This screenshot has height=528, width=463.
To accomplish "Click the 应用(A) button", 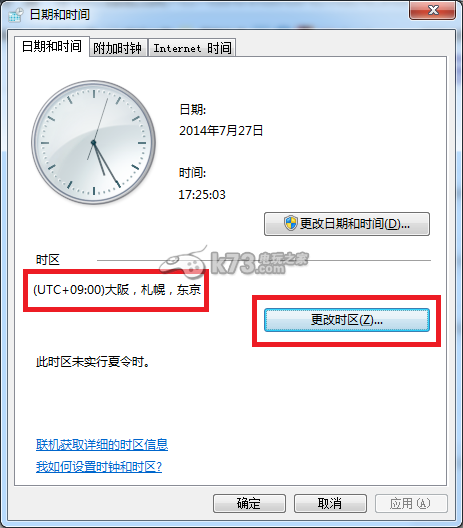I will (x=411, y=503).
